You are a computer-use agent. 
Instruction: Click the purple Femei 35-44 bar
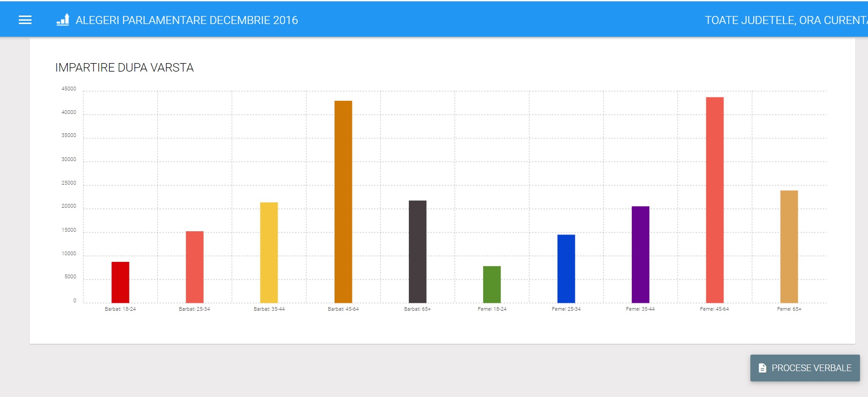click(x=640, y=254)
